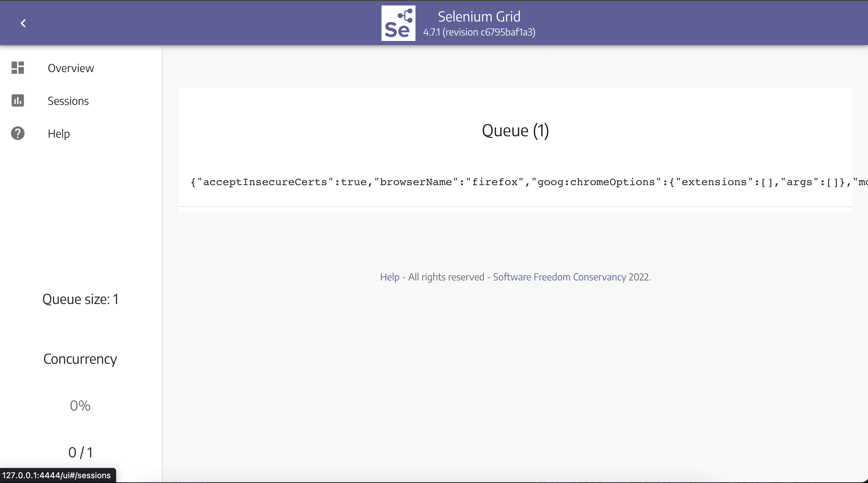The width and height of the screenshot is (868, 483).
Task: Click the Sessions chart icon
Action: click(18, 100)
